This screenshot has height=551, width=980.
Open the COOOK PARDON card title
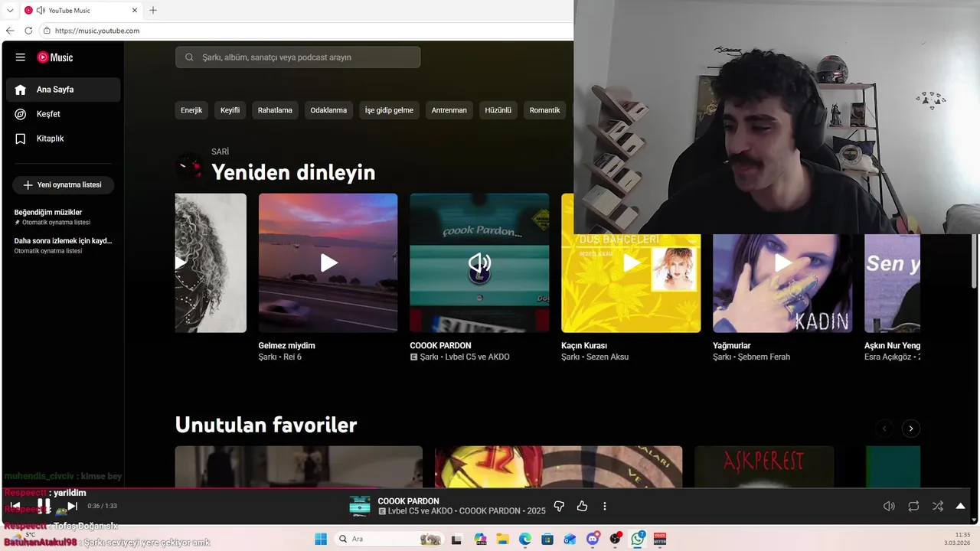pos(440,346)
